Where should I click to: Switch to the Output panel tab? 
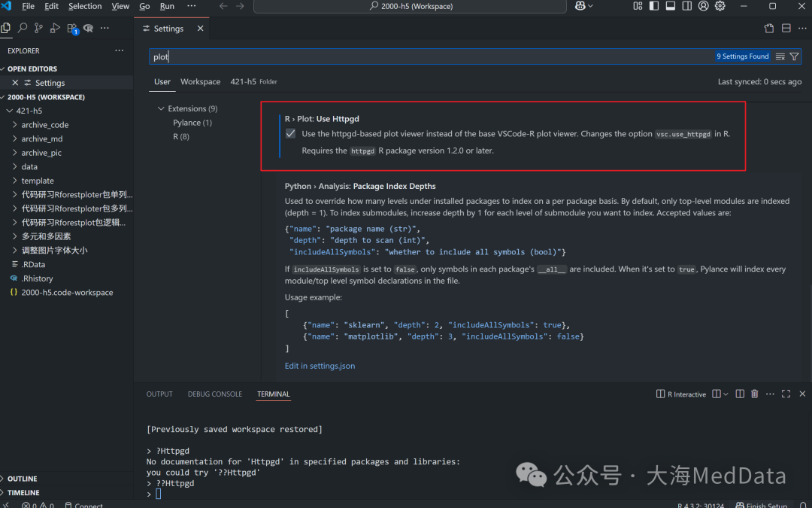click(x=159, y=394)
